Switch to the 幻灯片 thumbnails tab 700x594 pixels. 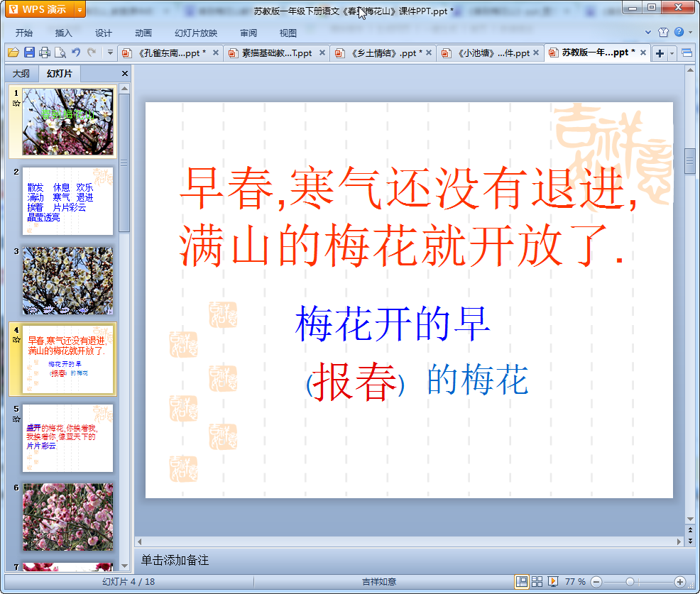click(60, 74)
